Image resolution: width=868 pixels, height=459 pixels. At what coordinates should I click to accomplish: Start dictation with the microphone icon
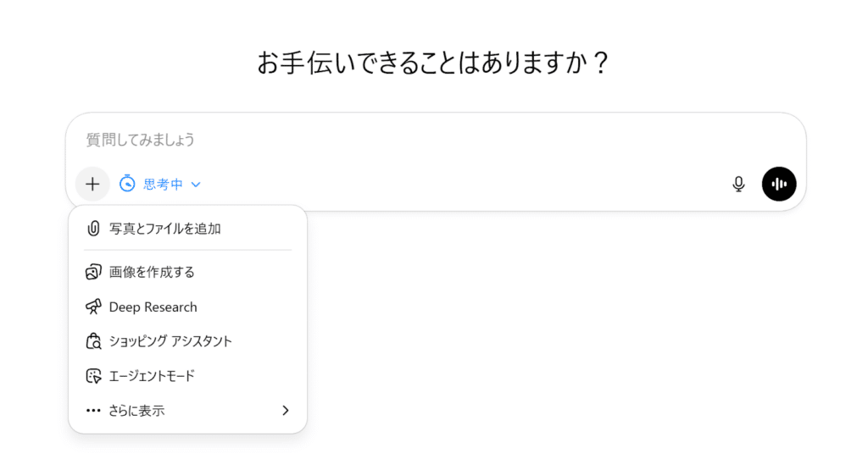(738, 184)
